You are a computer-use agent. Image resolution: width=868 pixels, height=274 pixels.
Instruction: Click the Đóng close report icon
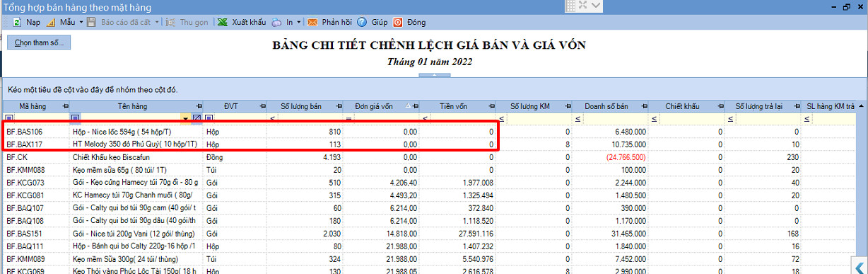[398, 22]
